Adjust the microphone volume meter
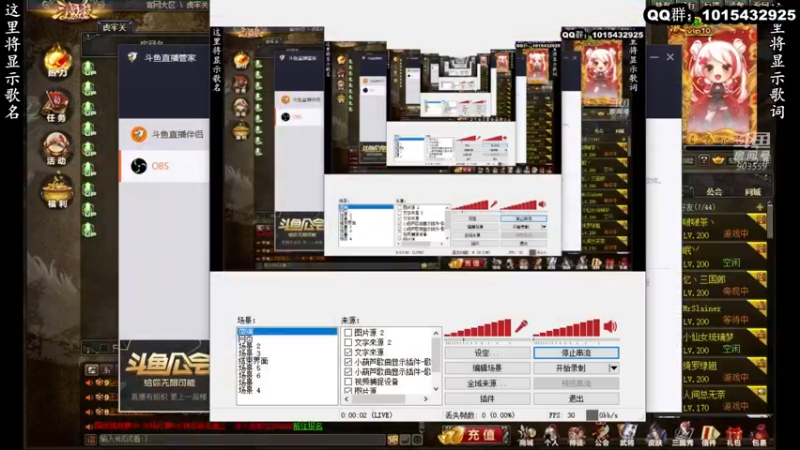Screen dimensions: 800x450 point(478,328)
